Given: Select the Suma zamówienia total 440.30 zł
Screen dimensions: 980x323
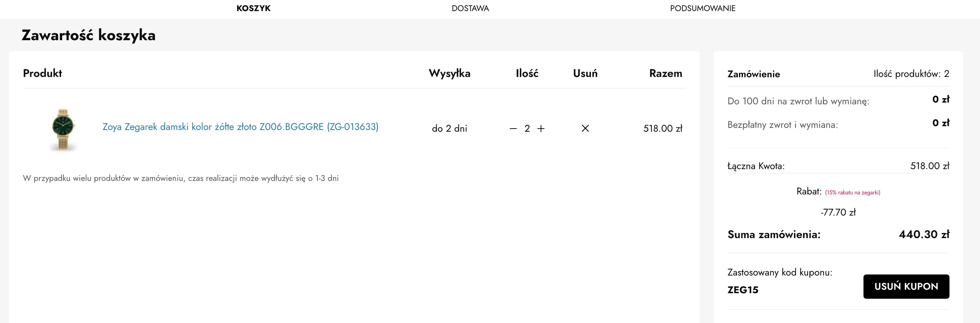Looking at the screenshot, I should tap(924, 235).
